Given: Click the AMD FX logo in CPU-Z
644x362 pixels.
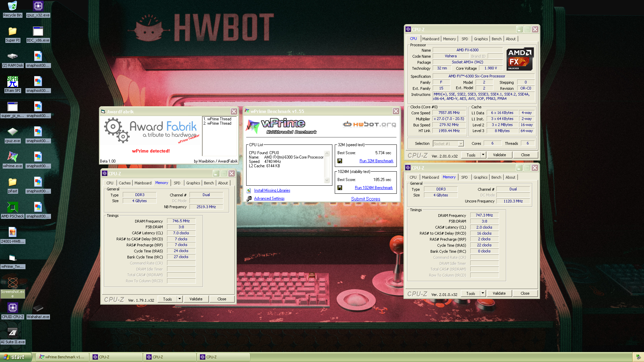Looking at the screenshot, I should point(520,59).
